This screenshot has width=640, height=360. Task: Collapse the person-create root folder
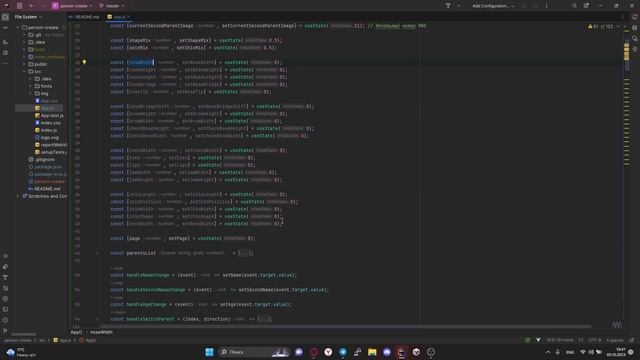point(18,27)
